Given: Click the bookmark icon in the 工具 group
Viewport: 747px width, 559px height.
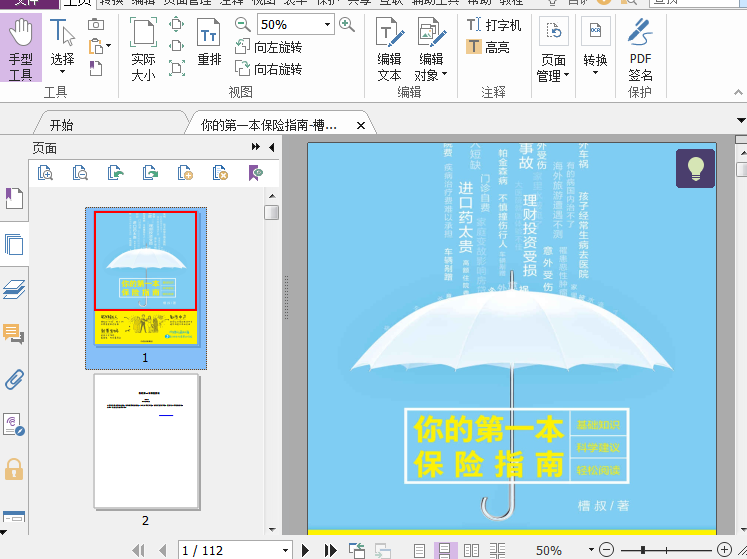Looking at the screenshot, I should [96, 69].
